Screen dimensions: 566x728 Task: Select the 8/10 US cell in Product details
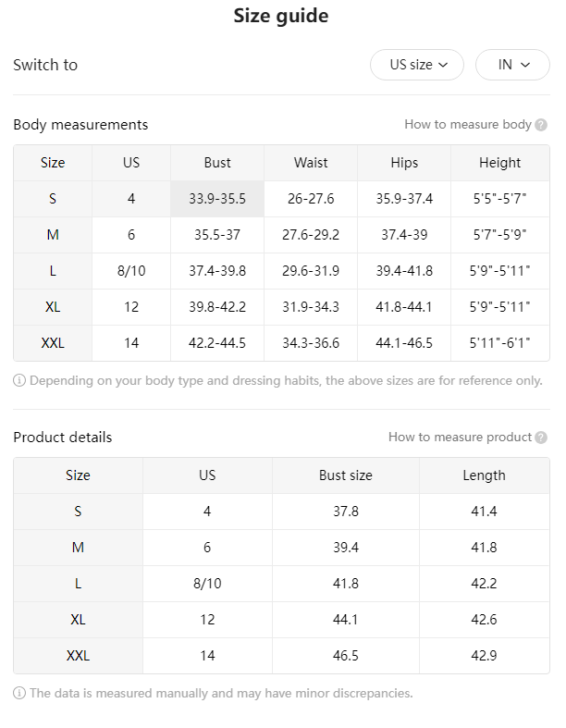tap(207, 584)
